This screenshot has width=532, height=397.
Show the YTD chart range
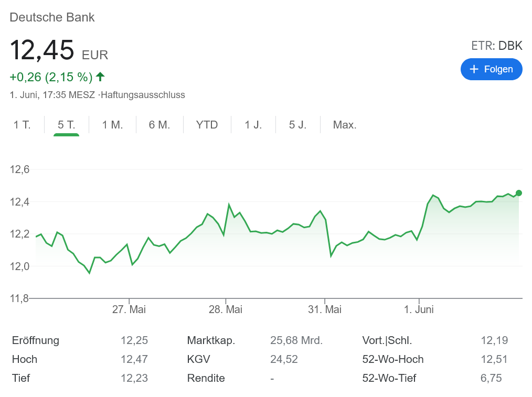(207, 125)
